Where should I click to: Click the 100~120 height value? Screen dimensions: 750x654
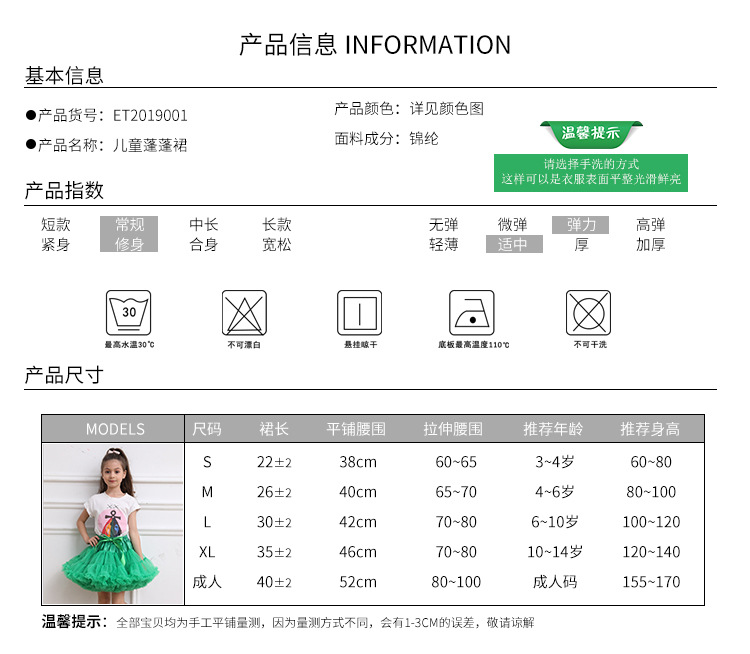click(x=651, y=522)
